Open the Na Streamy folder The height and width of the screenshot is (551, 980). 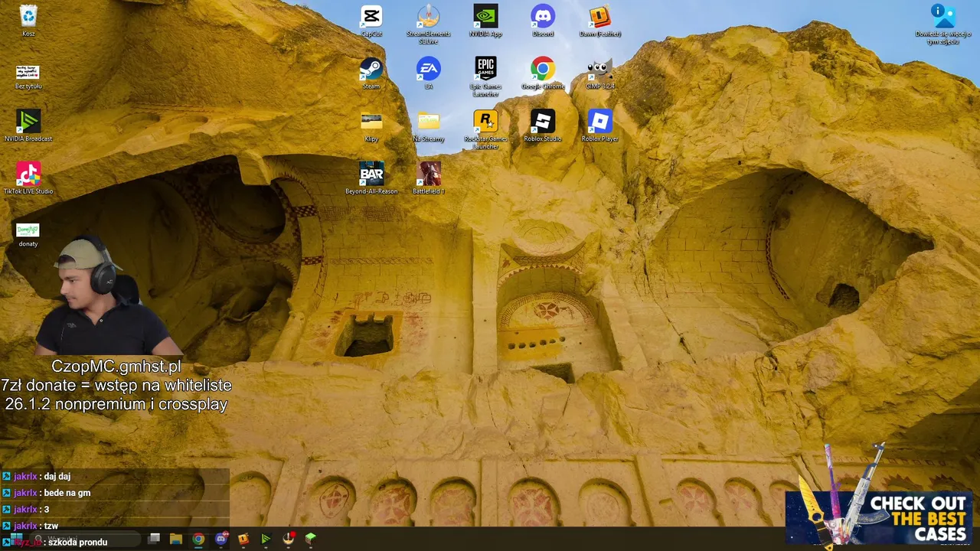428,125
